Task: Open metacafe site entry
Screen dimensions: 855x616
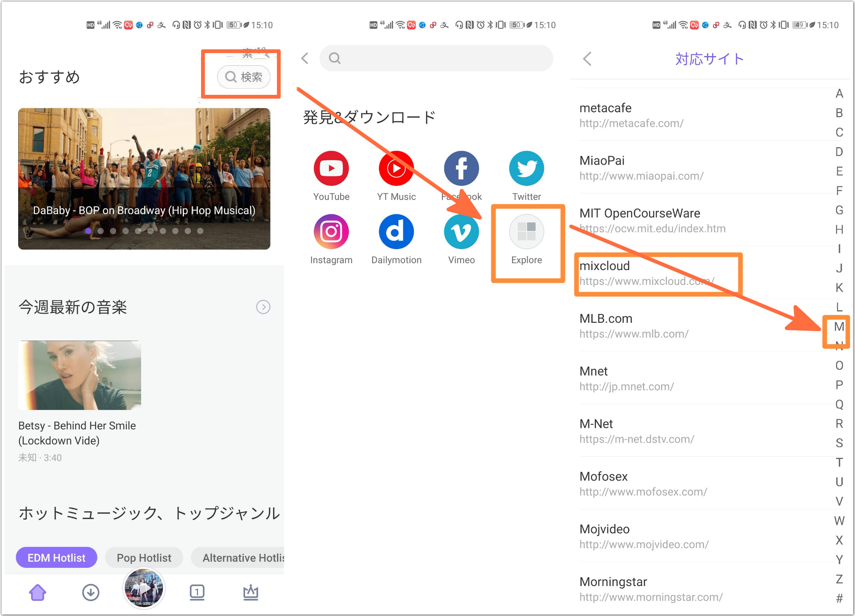Action: point(706,115)
